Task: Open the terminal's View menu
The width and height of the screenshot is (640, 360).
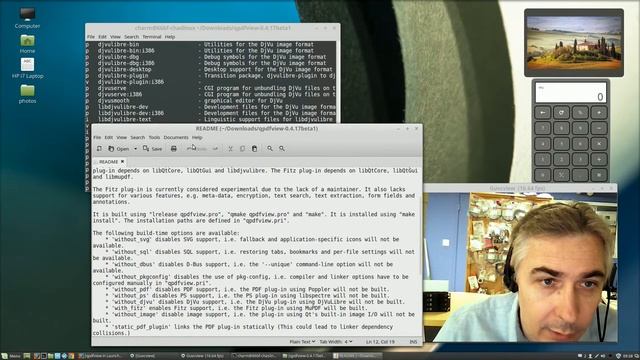Action: (x=115, y=37)
